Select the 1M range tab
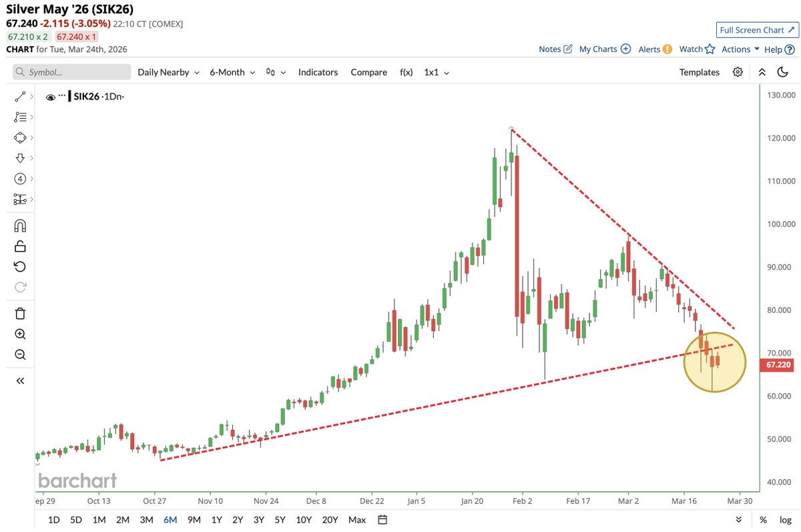Viewport: 801px width, 532px height. (99, 520)
